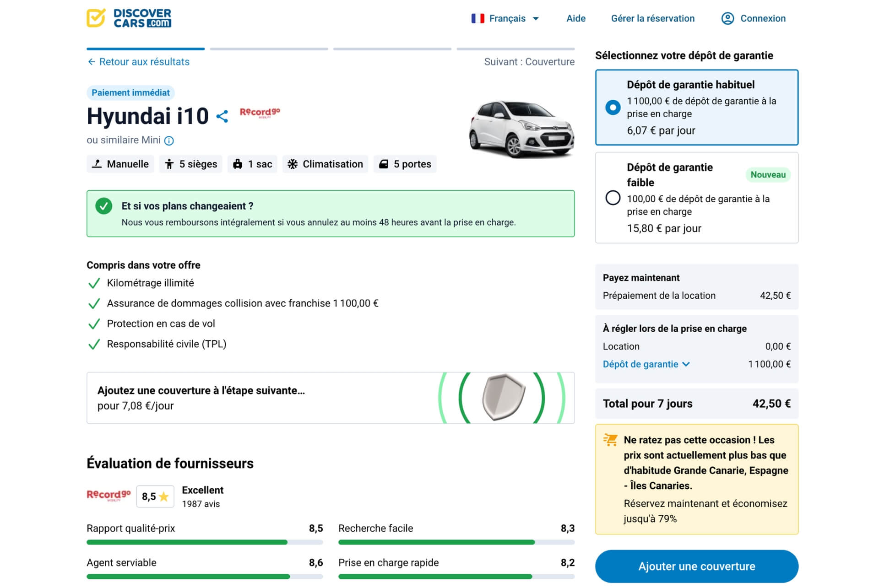879x588 pixels.
Task: Select Dépôt de garantie habituel option
Action: tap(613, 107)
